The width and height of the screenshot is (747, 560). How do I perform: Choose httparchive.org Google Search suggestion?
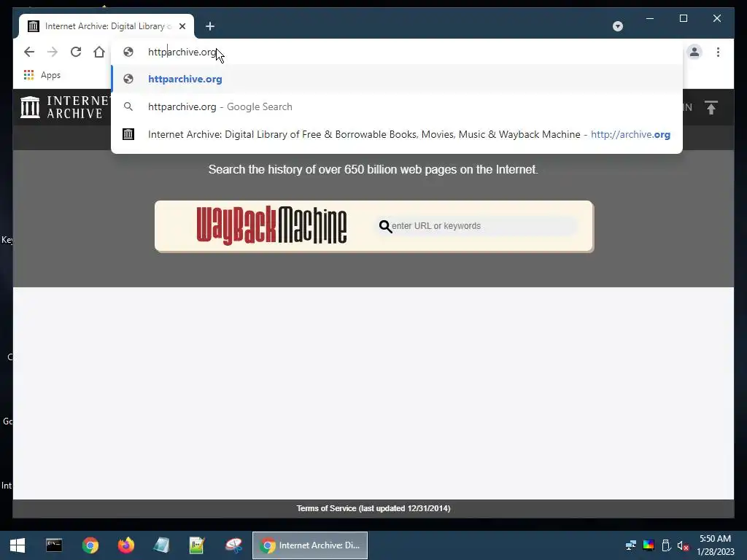396,106
